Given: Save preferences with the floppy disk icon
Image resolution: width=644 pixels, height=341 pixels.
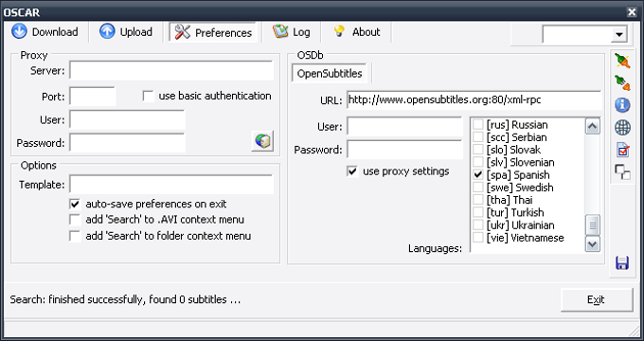Looking at the screenshot, I should tap(622, 262).
